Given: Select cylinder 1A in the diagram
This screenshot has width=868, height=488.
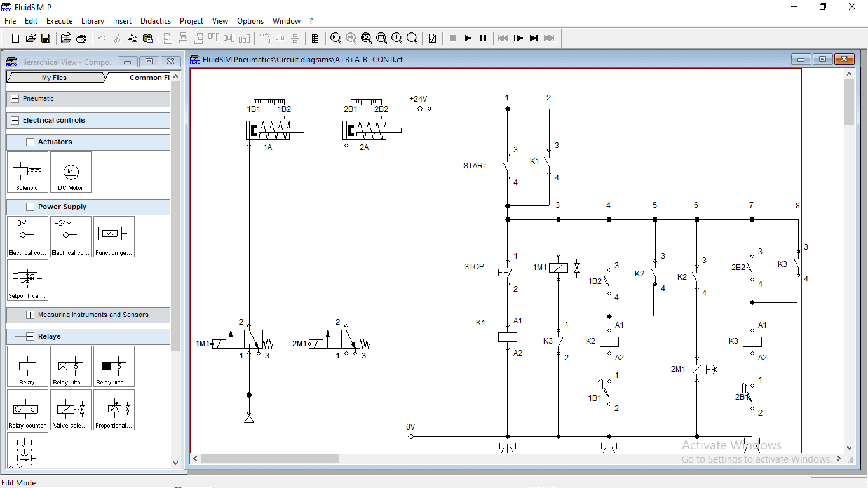Looking at the screenshot, I should pyautogui.click(x=275, y=130).
